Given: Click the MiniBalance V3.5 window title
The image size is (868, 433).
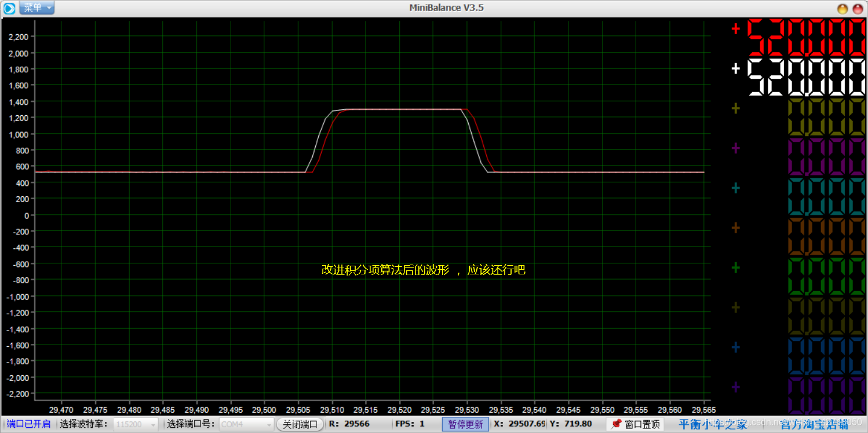Looking at the screenshot, I should [x=447, y=8].
